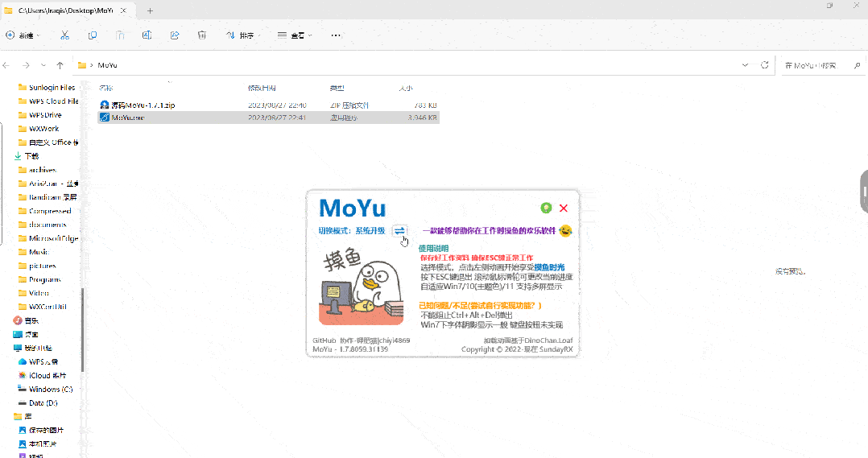Close the MoYu dialog with red X
The image size is (868, 458).
[x=564, y=208]
